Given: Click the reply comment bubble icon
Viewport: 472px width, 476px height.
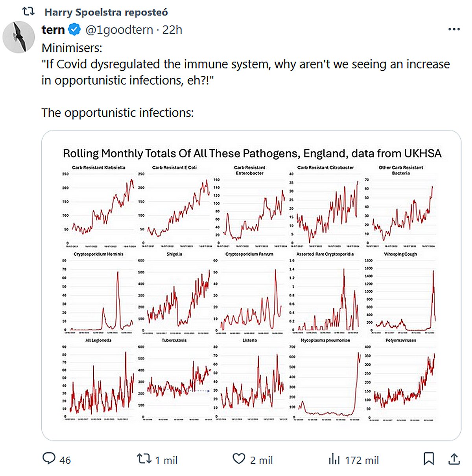Looking at the screenshot, I should (x=49, y=459).
